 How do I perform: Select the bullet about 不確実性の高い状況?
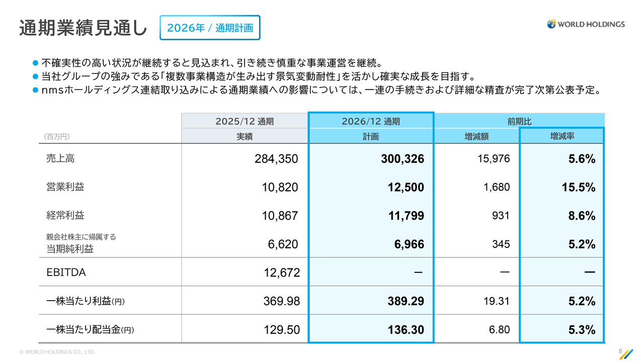tap(208, 63)
